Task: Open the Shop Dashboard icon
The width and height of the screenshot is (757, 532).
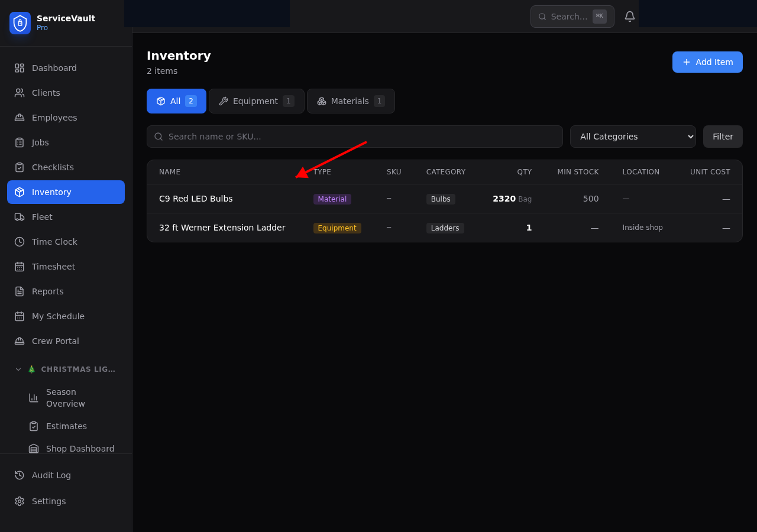Action: 34,448
